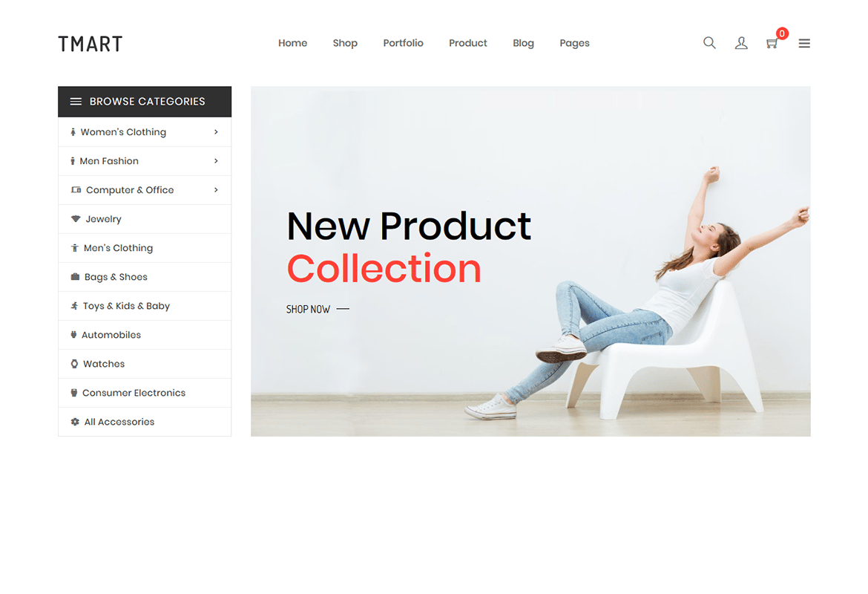Screen dimensions: 868x594
Task: Click the Jewelry diamond icon
Action: point(76,219)
